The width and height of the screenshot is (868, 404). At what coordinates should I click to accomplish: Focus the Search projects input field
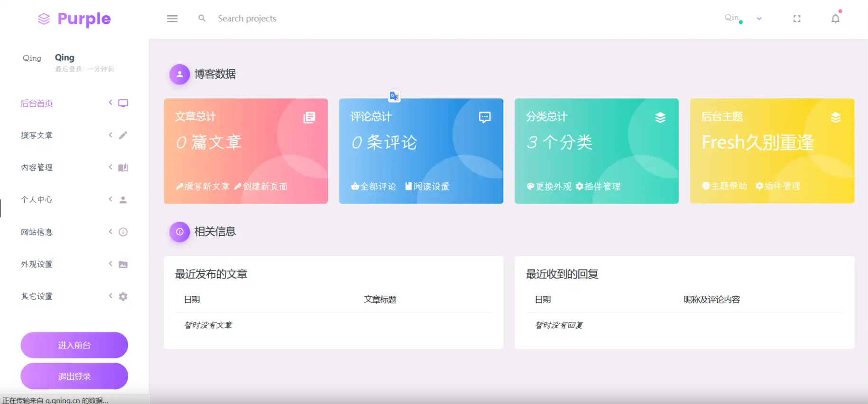click(x=247, y=19)
